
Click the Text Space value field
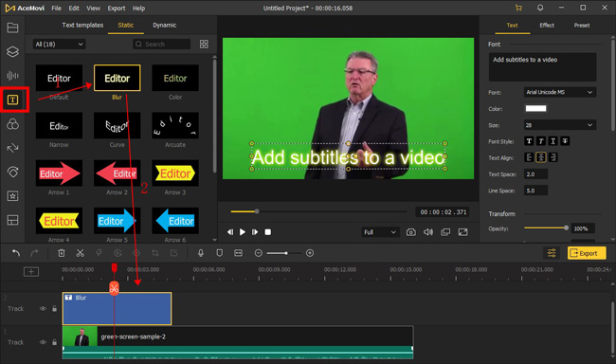(535, 174)
